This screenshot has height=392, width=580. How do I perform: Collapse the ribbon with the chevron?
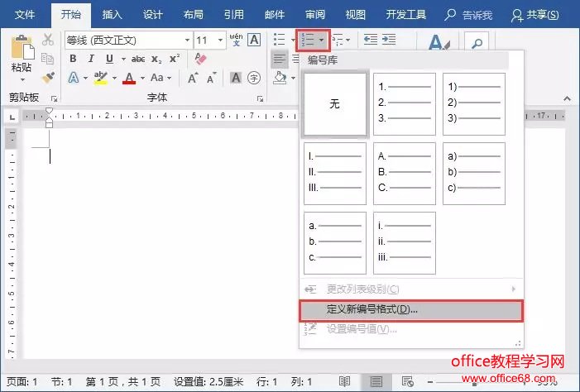pyautogui.click(x=567, y=98)
